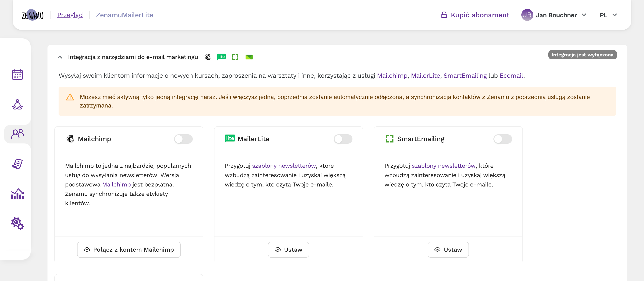Open the statistics chart sidebar icon

tap(17, 194)
